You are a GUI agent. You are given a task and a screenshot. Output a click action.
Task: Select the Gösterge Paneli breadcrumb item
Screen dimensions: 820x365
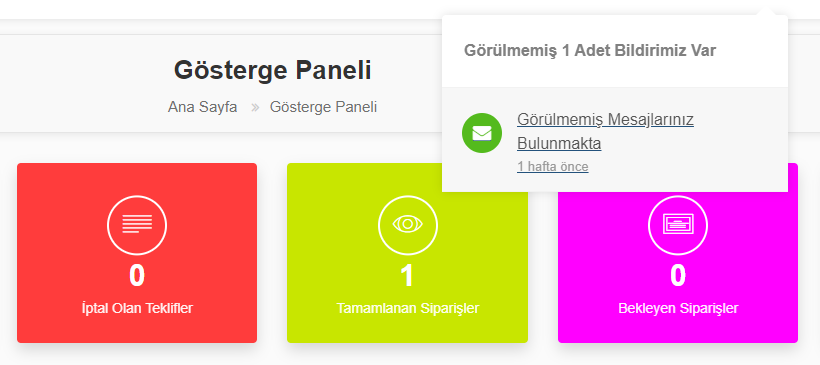(x=323, y=107)
